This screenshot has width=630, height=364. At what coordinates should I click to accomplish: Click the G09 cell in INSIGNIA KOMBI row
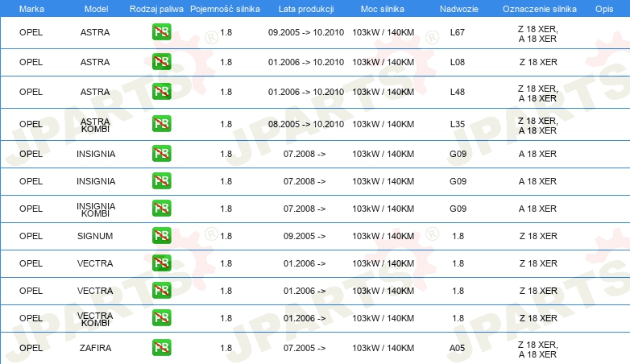(458, 209)
